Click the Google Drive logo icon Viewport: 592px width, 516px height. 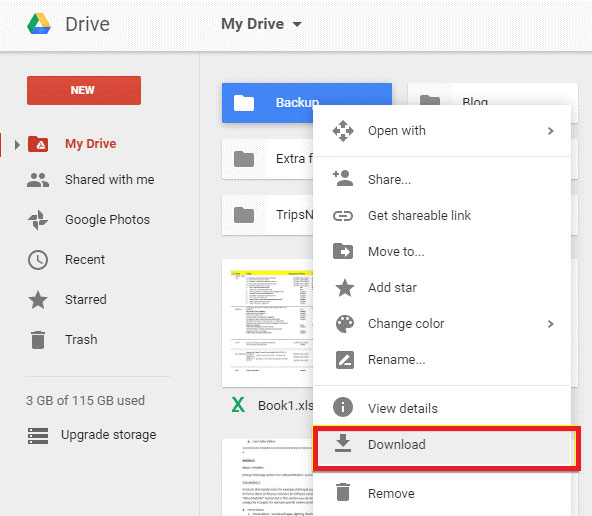pos(39,24)
